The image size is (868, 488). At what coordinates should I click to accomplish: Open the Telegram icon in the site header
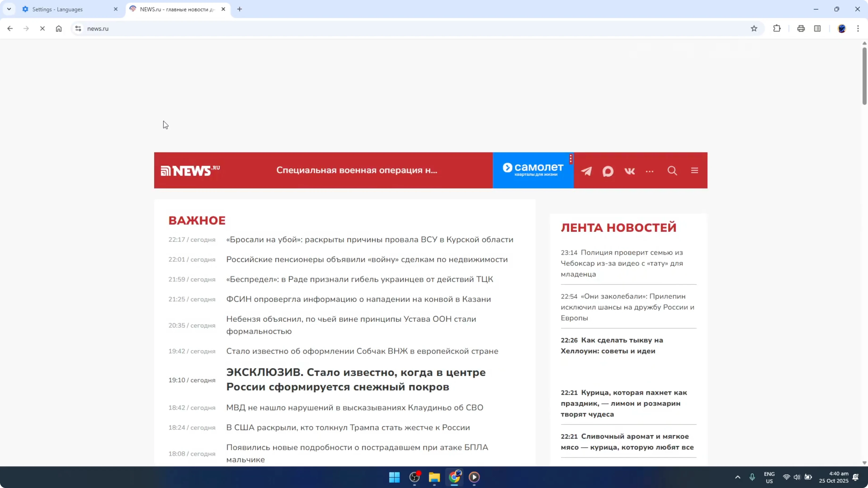pyautogui.click(x=586, y=171)
